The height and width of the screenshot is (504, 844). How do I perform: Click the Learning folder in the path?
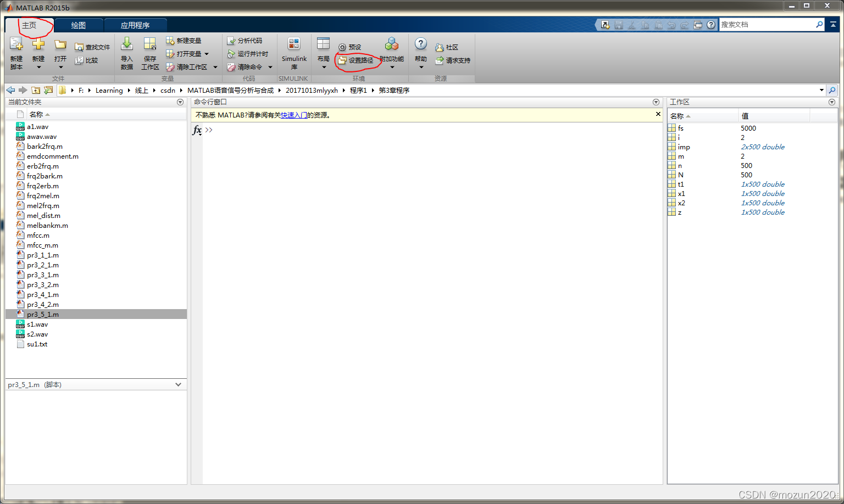[109, 90]
